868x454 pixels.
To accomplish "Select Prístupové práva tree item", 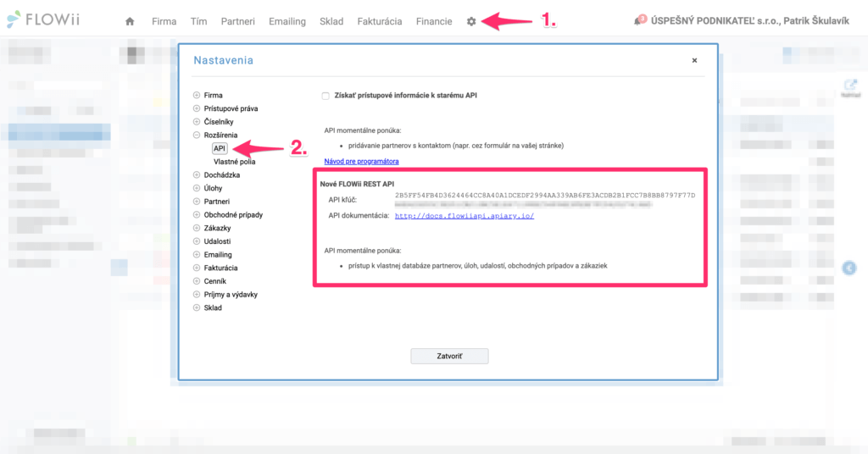I will tap(231, 108).
